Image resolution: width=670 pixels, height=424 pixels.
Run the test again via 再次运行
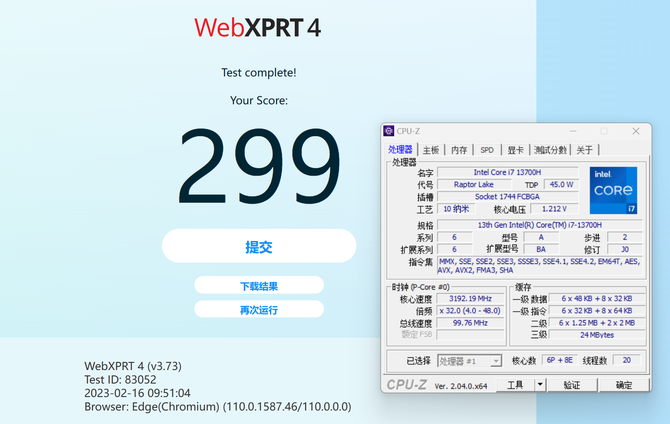click(x=259, y=309)
